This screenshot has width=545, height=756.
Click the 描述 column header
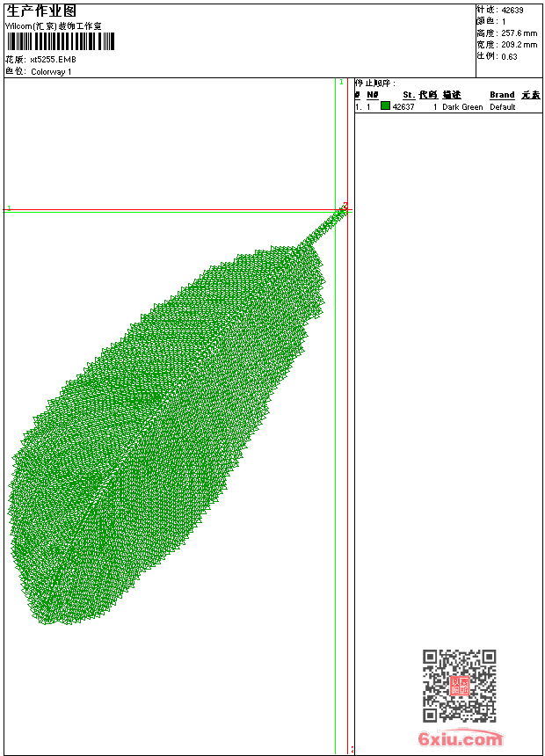pyautogui.click(x=452, y=95)
